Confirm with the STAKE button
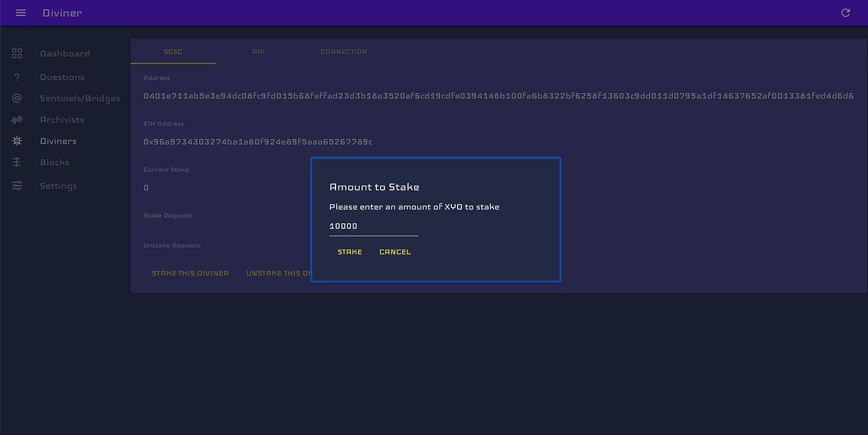 [x=350, y=252]
